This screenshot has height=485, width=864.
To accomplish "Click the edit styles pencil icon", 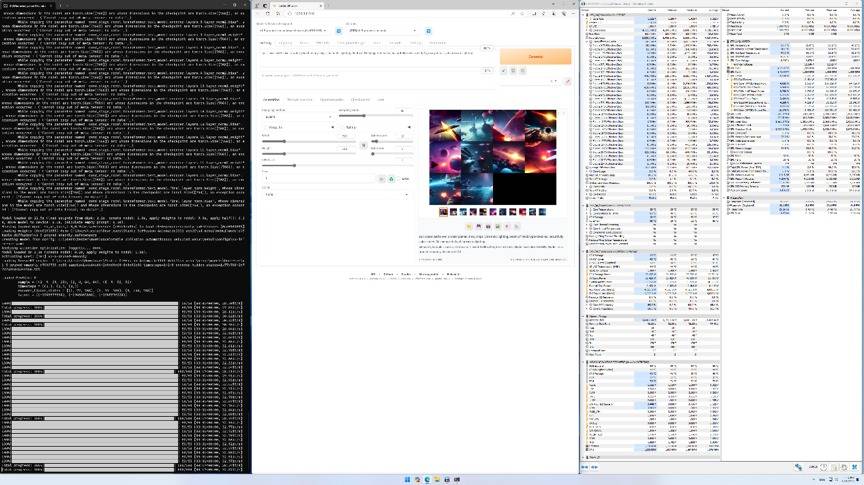I will click(x=568, y=81).
